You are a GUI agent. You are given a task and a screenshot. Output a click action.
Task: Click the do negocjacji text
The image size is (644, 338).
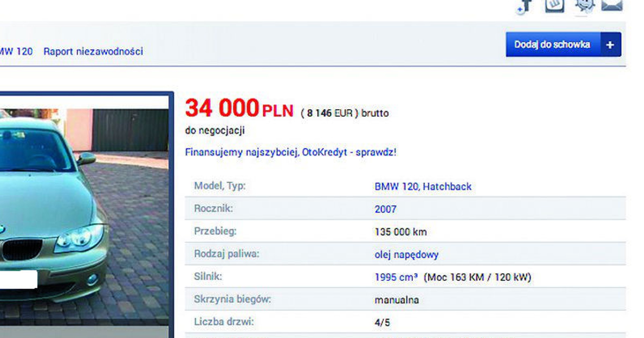(215, 131)
